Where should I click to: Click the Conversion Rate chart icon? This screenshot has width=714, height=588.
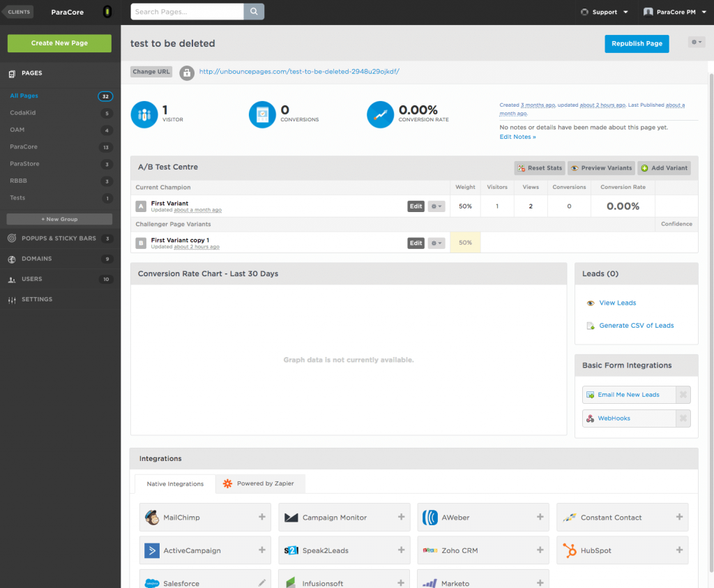point(380,114)
